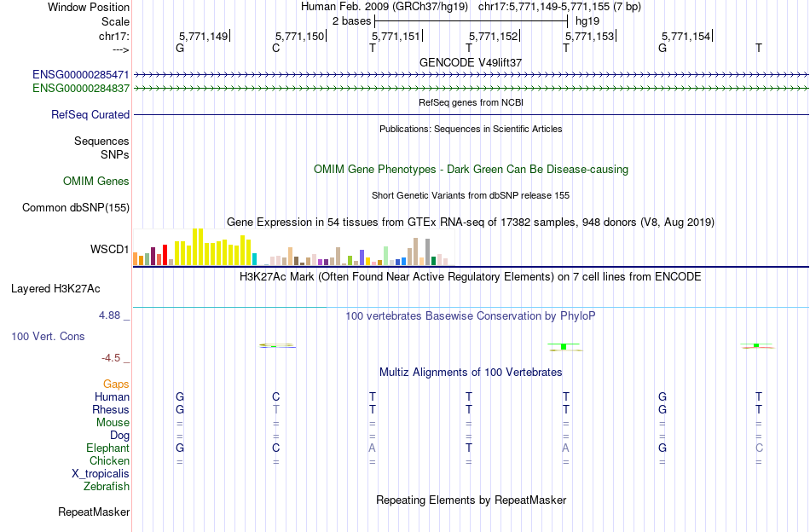Select the Mouse species row label
Screen dimensions: 810x532
pyautogui.click(x=113, y=423)
